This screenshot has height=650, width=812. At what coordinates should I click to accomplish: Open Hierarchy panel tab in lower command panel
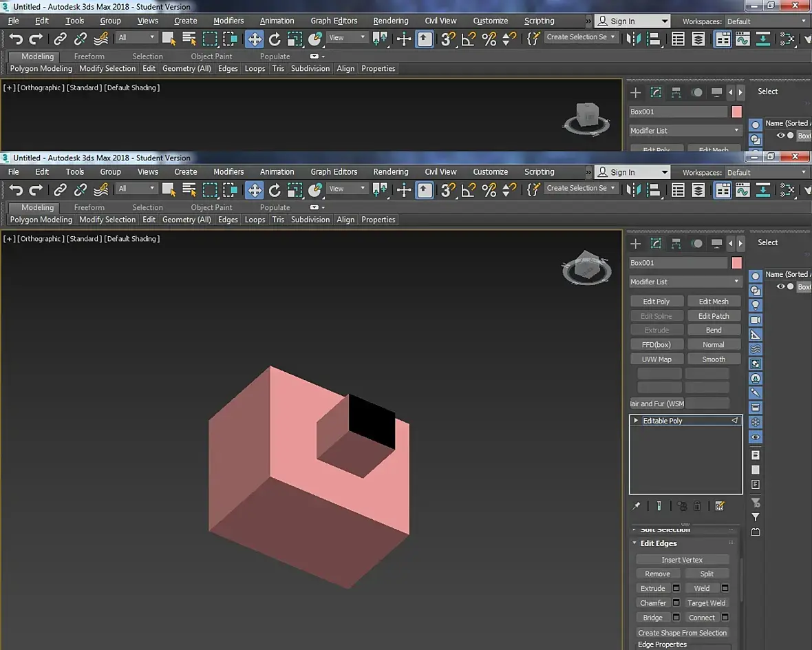(x=676, y=243)
